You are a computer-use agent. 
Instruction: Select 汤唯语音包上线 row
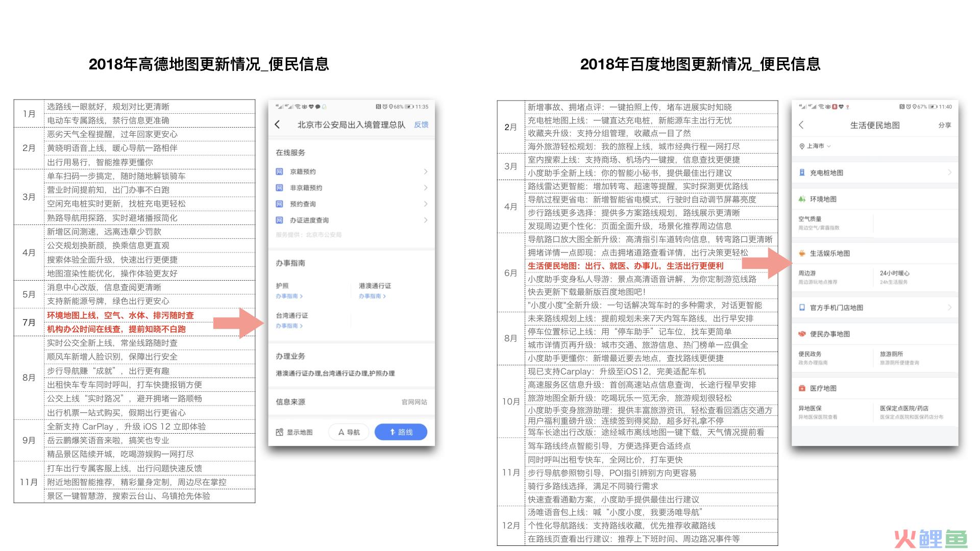click(x=651, y=512)
